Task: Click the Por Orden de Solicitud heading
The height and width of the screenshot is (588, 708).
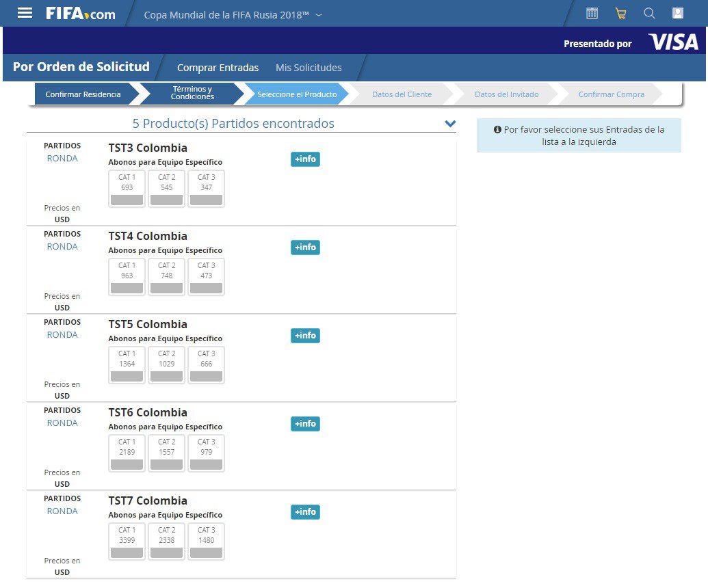Action: click(81, 67)
